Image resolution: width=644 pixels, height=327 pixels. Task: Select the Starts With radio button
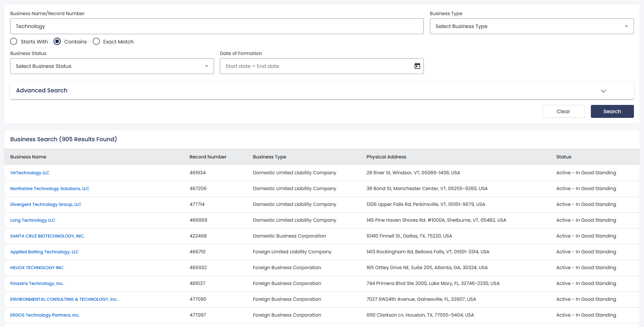point(14,42)
